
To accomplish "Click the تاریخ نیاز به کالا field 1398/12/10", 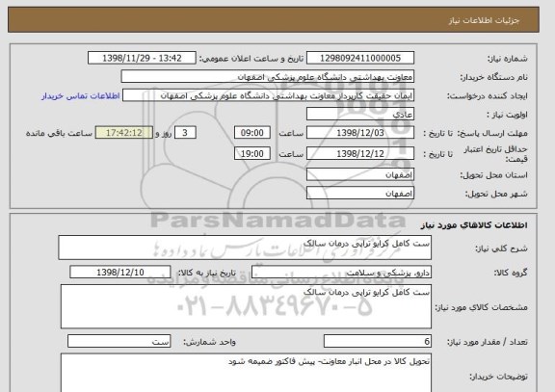I will pos(120,273).
